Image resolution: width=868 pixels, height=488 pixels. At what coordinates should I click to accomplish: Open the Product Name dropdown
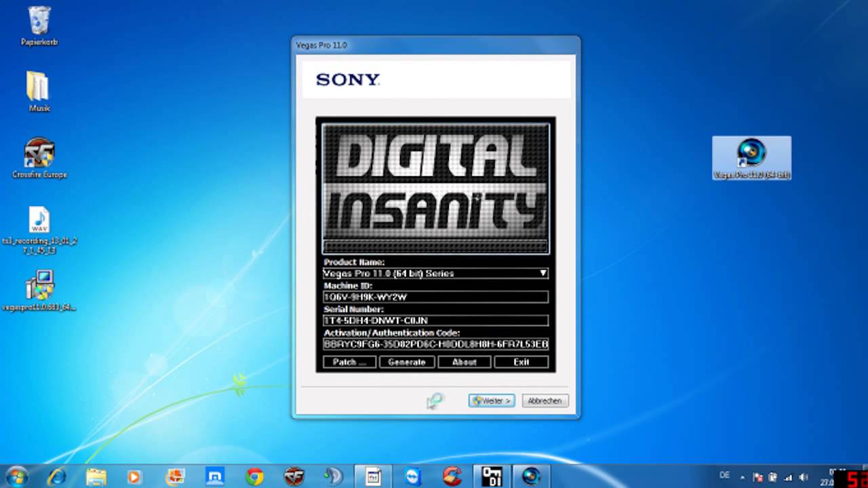point(435,273)
